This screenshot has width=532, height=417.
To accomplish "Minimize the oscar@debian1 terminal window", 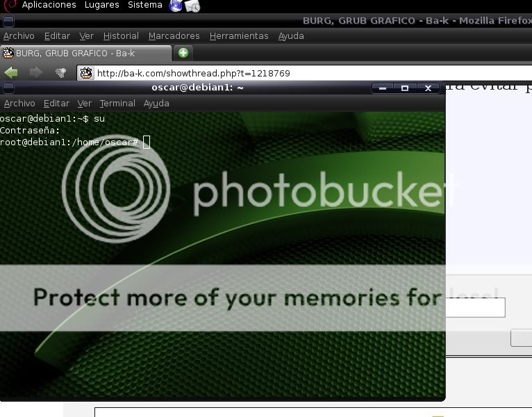I will point(383,88).
